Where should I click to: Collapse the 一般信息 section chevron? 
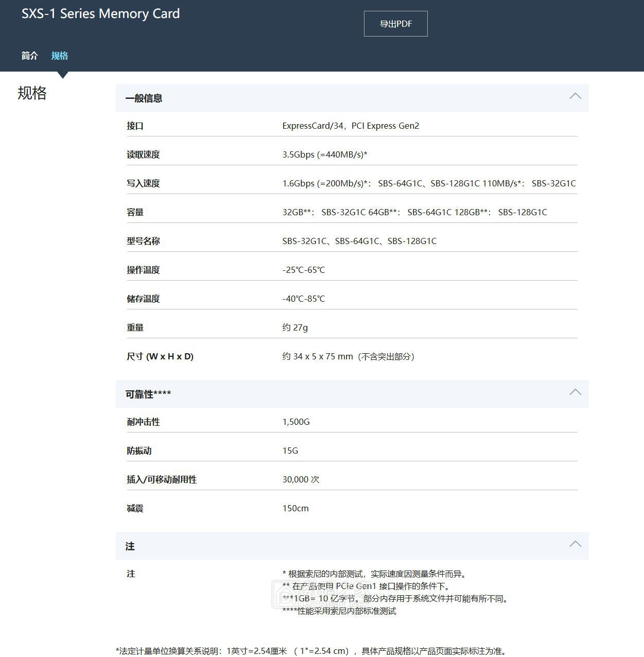[x=575, y=97]
